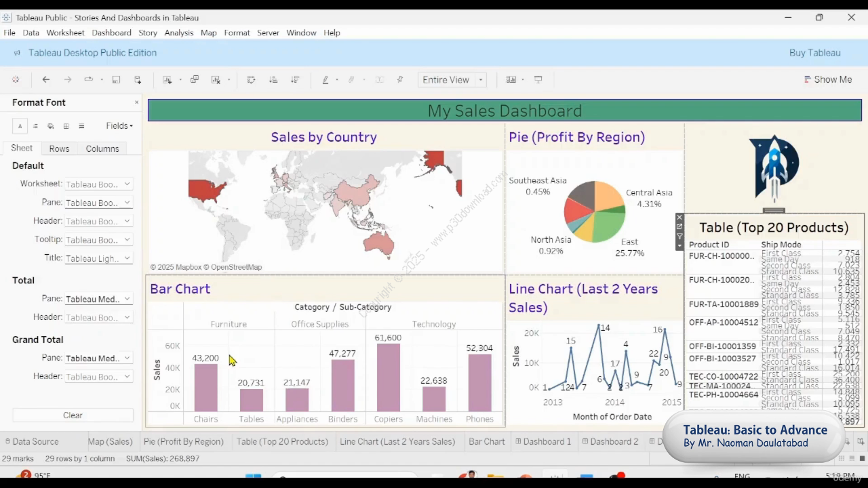The height and width of the screenshot is (488, 868).
Task: Open the Map (Sales) sheet tab
Action: tap(110, 442)
